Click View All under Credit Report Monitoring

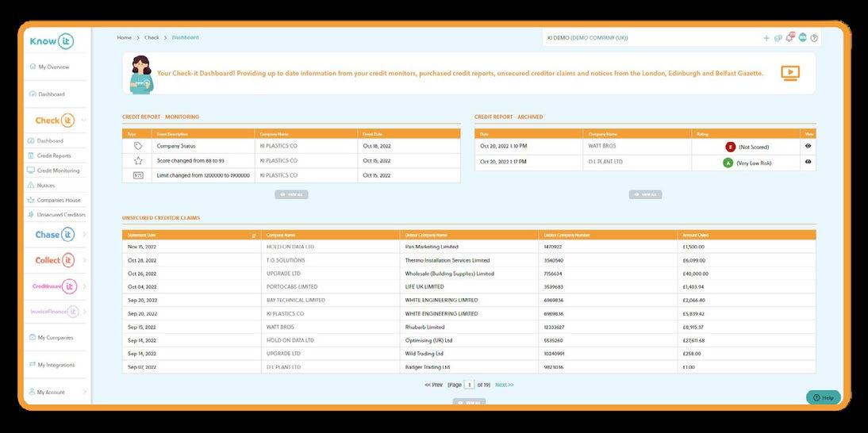(291, 194)
